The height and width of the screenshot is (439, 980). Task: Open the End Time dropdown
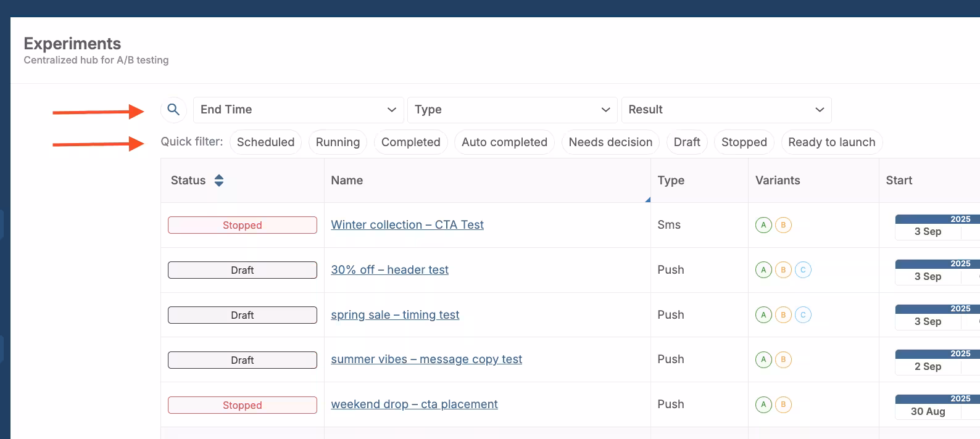(x=298, y=110)
